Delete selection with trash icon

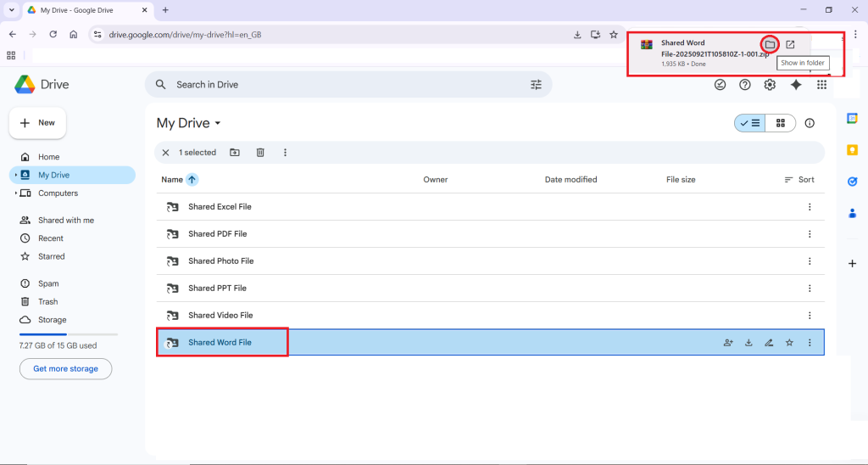(x=260, y=153)
